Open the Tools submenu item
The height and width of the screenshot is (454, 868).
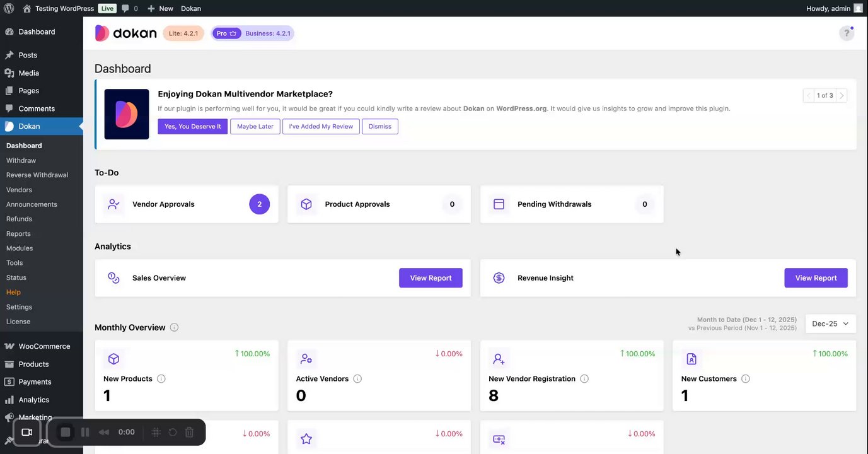click(x=14, y=263)
